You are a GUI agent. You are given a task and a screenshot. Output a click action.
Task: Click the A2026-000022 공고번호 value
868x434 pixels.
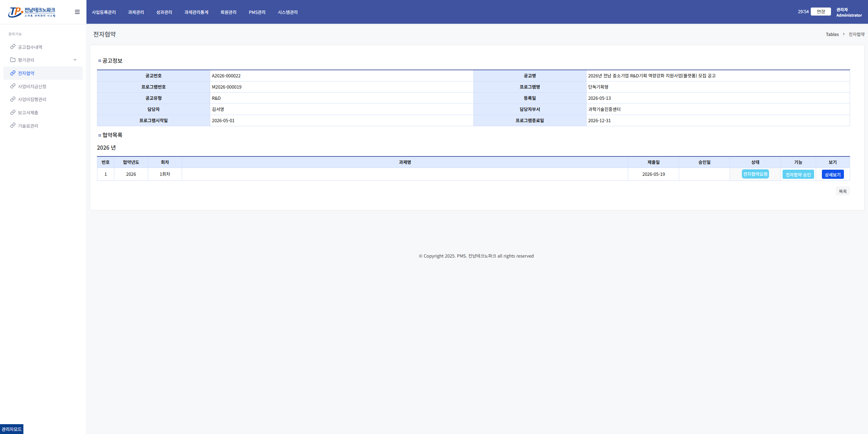[226, 76]
